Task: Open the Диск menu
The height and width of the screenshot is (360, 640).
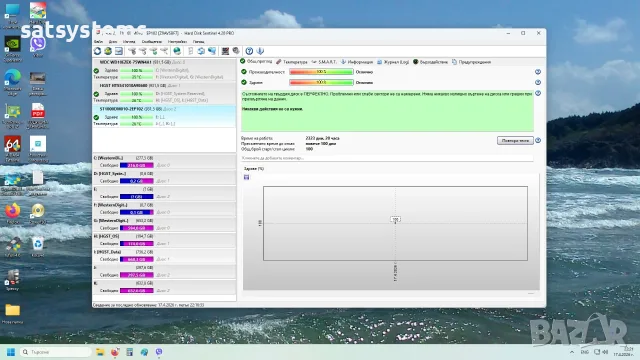Action: click(x=113, y=42)
